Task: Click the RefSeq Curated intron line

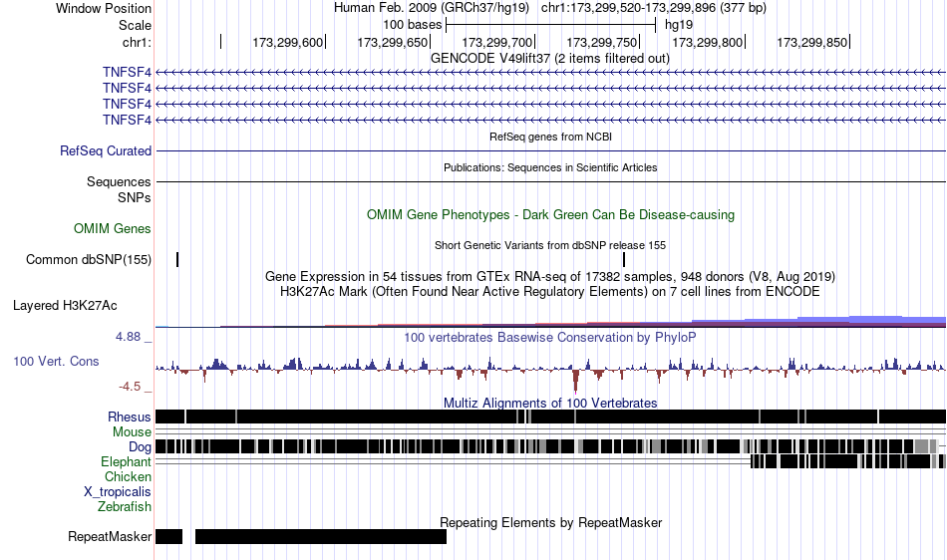Action: 550,150
